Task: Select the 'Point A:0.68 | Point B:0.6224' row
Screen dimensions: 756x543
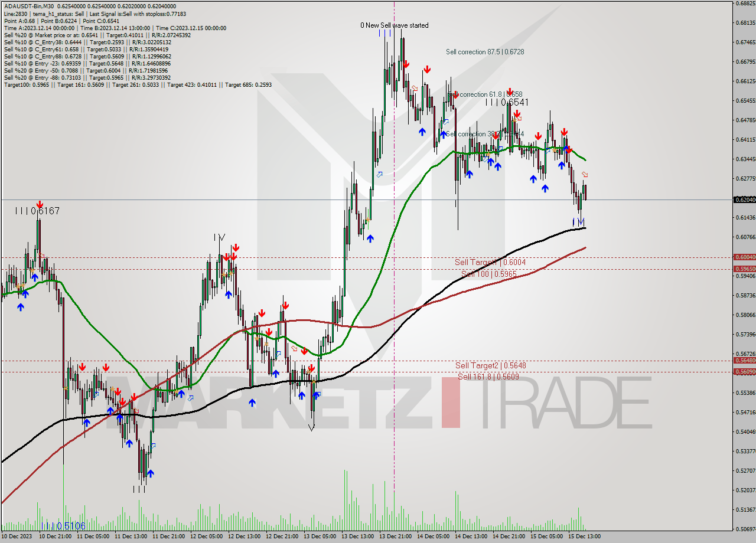Action: pyautogui.click(x=61, y=21)
